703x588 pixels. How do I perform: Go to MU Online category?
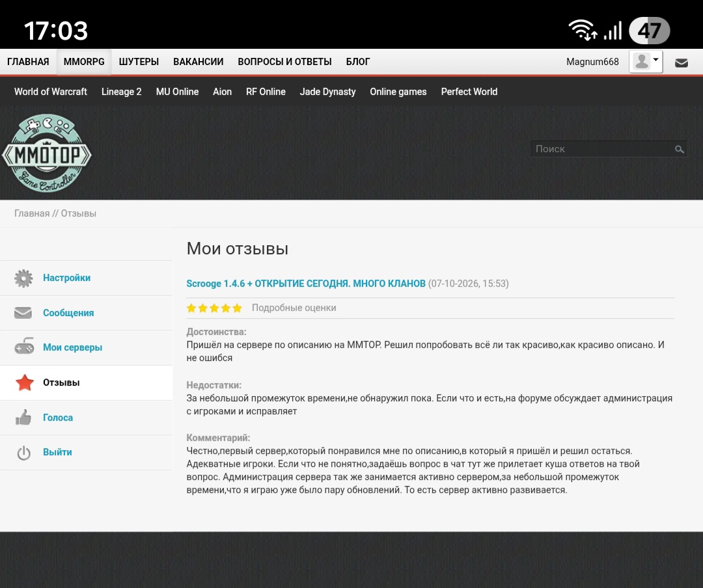(x=177, y=92)
